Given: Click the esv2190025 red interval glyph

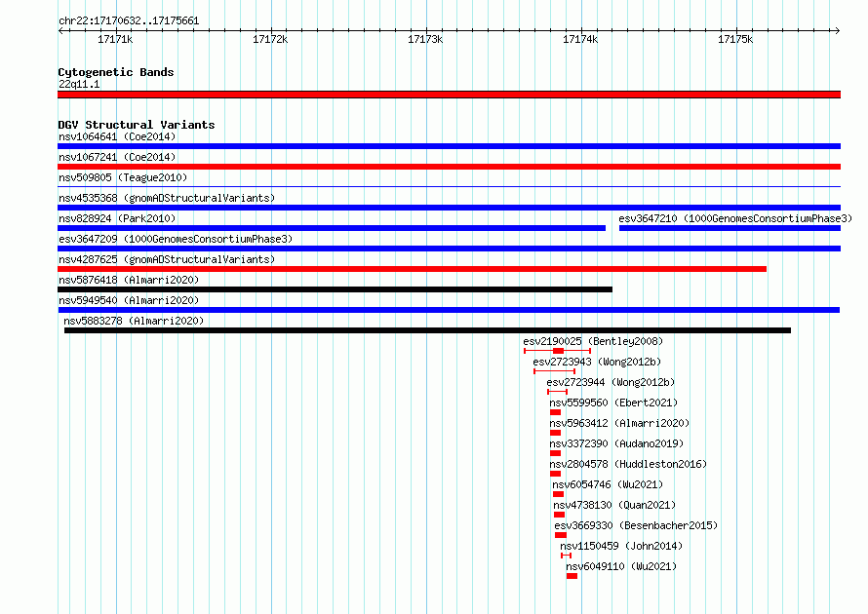Looking at the screenshot, I should click(558, 351).
